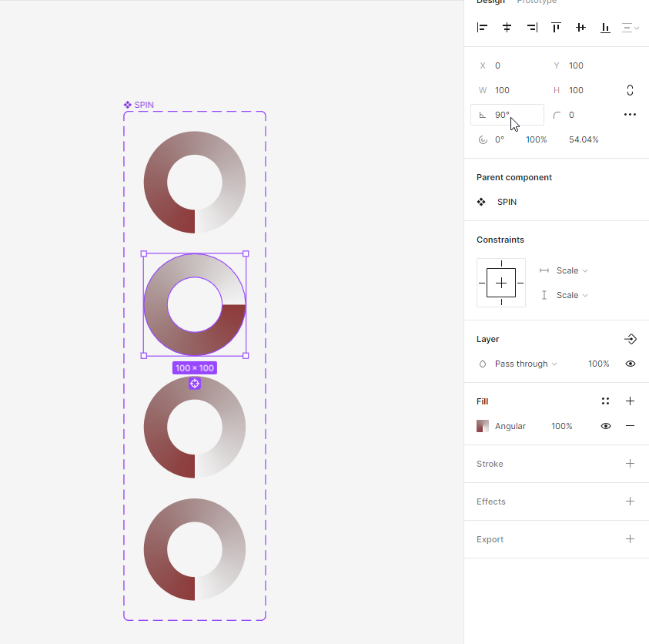Align selection to left edge
Screen dimensions: 649x644
click(482, 28)
